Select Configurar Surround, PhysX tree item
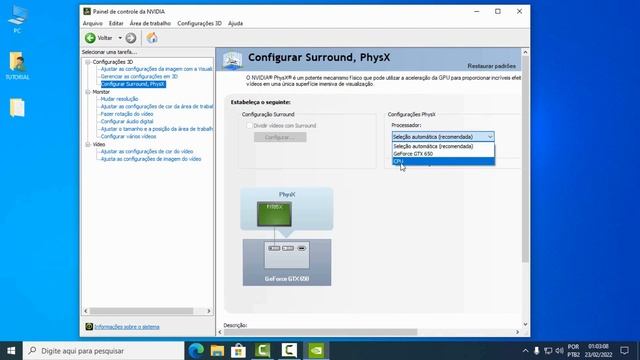Image resolution: width=640 pixels, height=360 pixels. tap(133, 84)
